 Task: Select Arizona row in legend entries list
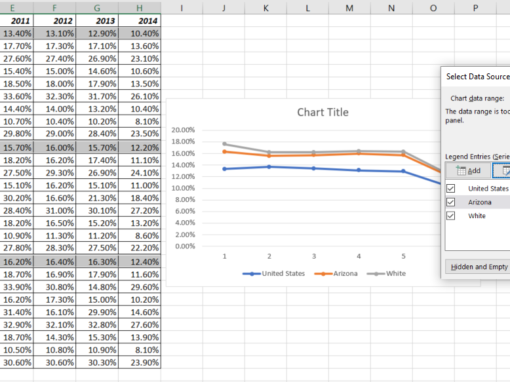(478, 202)
